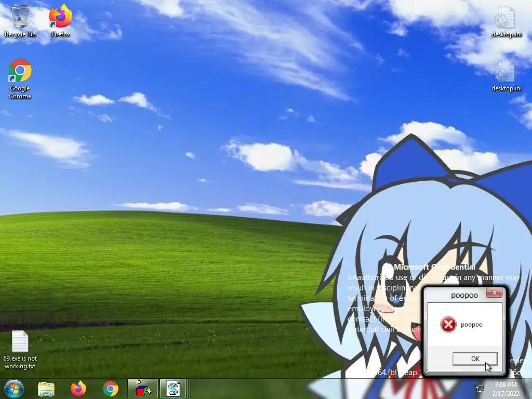Select the Google Chrome desktop shortcut
532x399 pixels.
pos(20,79)
